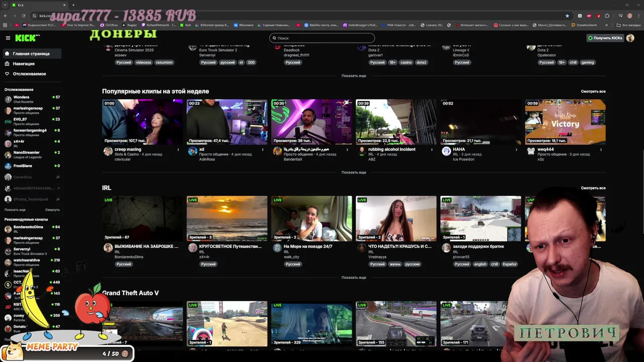Open options menu for rubbing alcohol incident
644x362 pixels.
click(432, 149)
